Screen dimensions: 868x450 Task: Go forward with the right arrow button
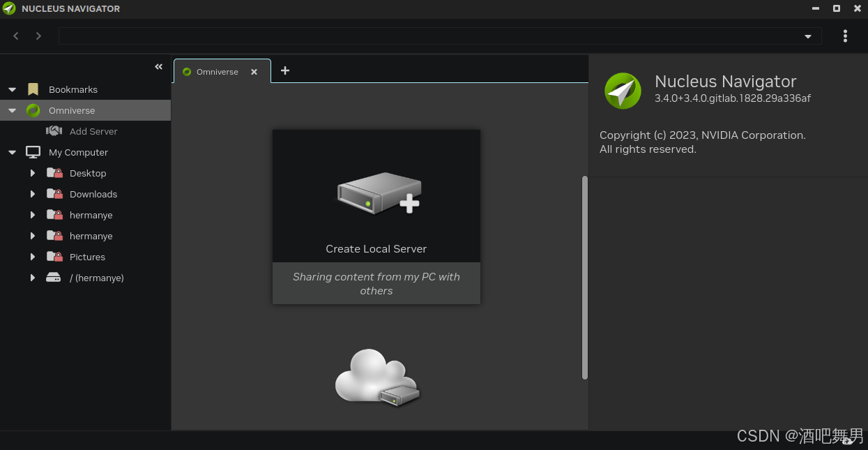[x=38, y=36]
